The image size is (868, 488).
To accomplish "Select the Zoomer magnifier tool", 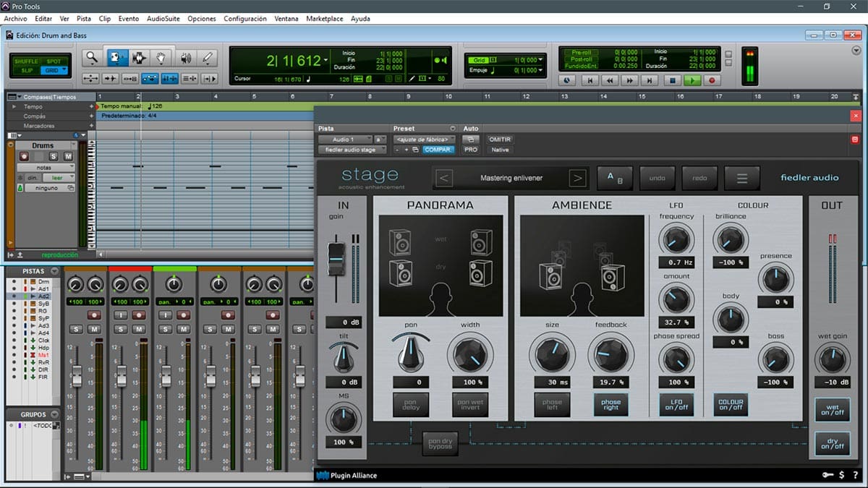I will [x=91, y=58].
